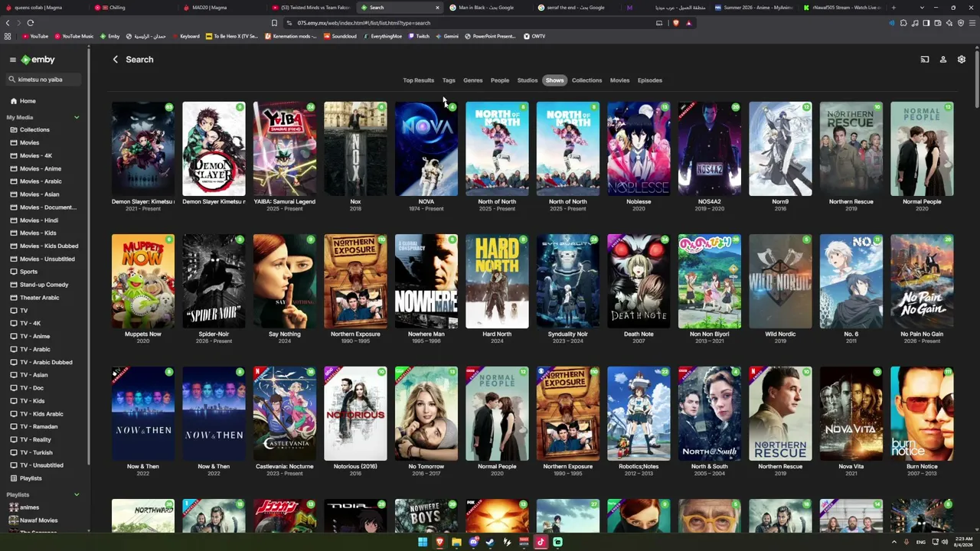The width and height of the screenshot is (980, 551).
Task: Open Brave Shields icon in address bar
Action: [x=675, y=23]
